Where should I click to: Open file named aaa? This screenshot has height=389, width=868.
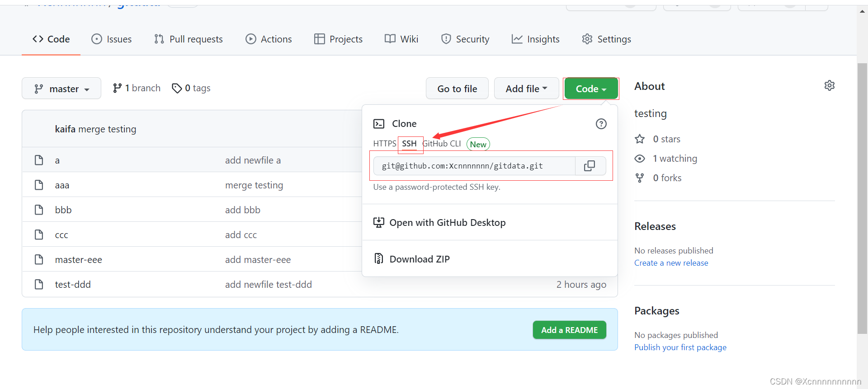pyautogui.click(x=62, y=185)
